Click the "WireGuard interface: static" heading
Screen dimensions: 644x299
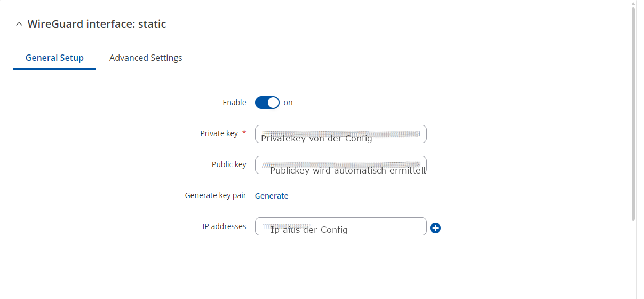[x=97, y=24]
